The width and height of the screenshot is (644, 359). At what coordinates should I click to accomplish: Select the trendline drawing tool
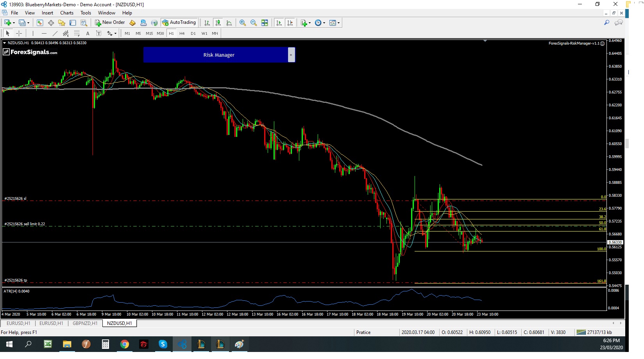(55, 33)
